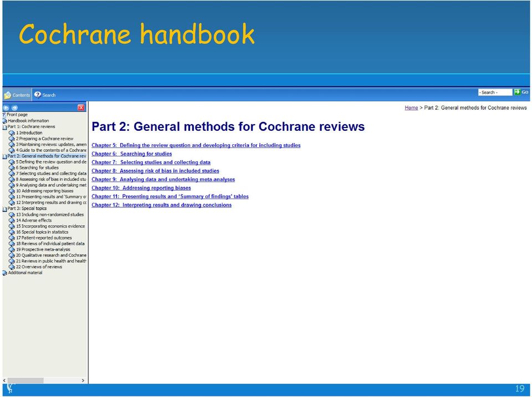Open the Contents tab

tap(17, 95)
